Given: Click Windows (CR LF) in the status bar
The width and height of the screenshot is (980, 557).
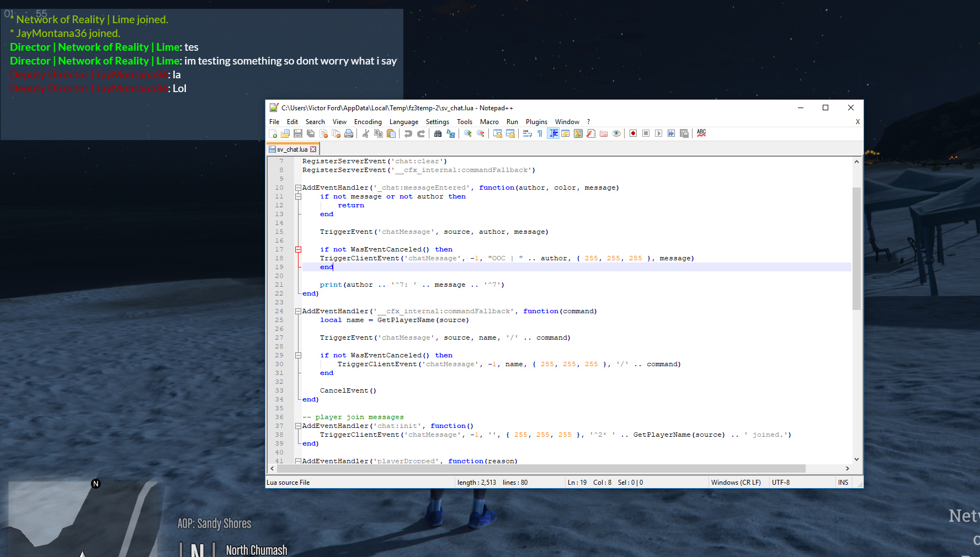Looking at the screenshot, I should pyautogui.click(x=737, y=482).
